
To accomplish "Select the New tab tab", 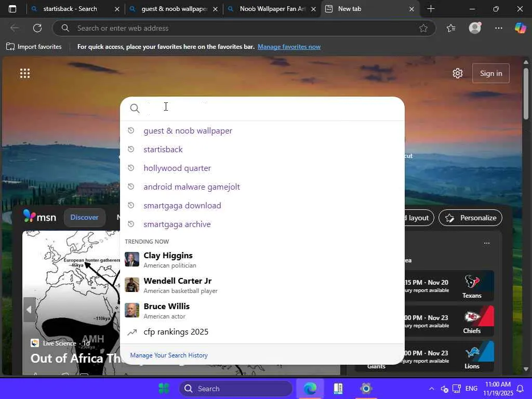I will [370, 9].
